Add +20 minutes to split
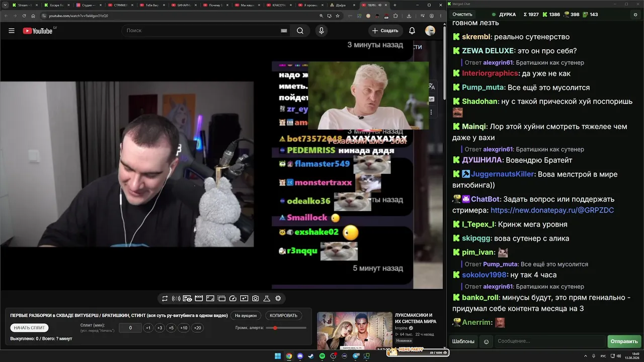 [197, 328]
